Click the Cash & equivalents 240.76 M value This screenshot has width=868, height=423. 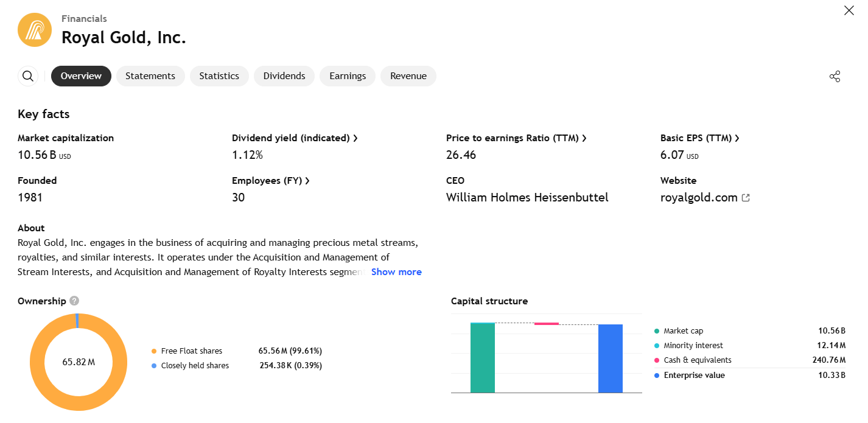[829, 360]
